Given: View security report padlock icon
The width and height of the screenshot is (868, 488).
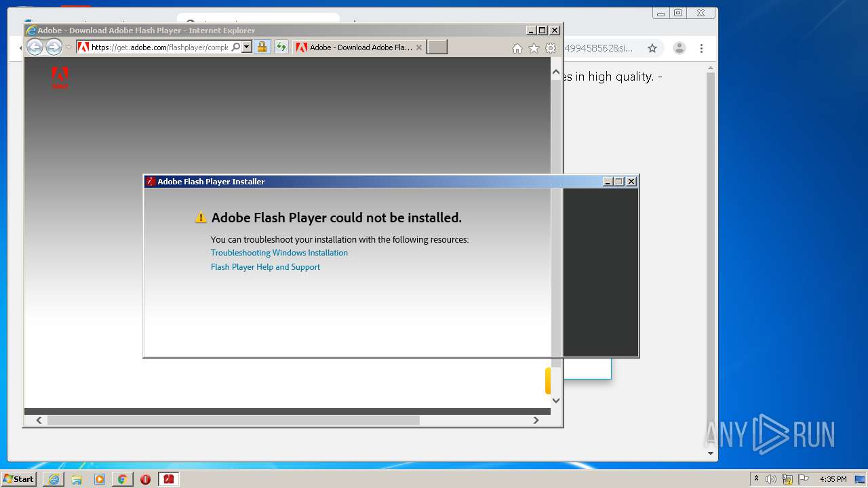Looking at the screenshot, I should tap(262, 47).
